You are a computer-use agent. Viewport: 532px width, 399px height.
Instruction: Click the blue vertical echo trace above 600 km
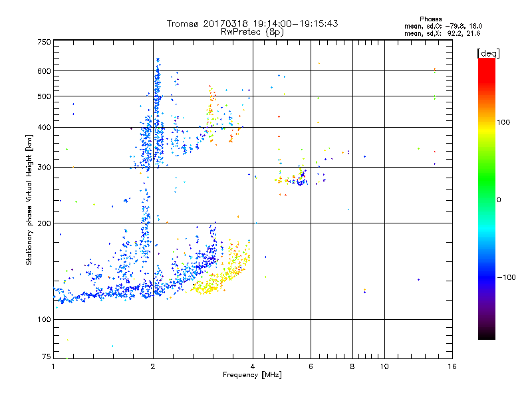(158, 65)
